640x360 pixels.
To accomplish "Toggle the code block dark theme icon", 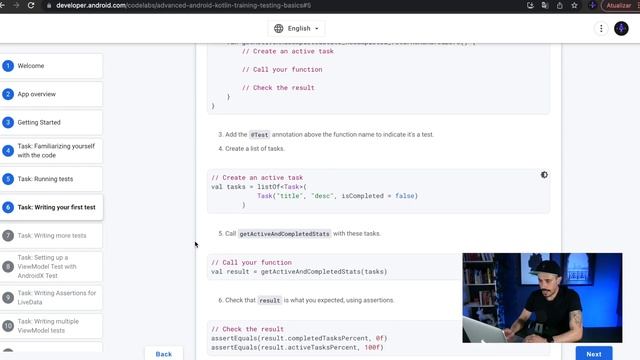I will [x=544, y=175].
